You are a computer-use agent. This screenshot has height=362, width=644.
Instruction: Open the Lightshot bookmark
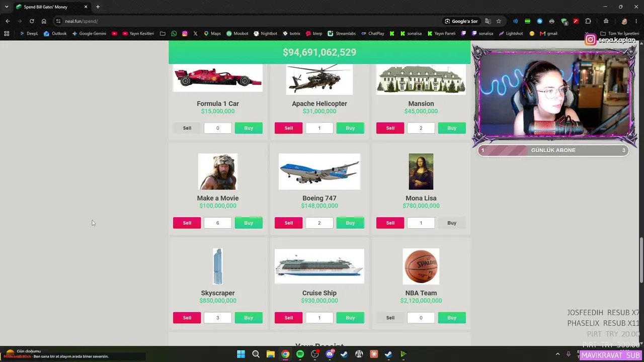[x=511, y=34]
